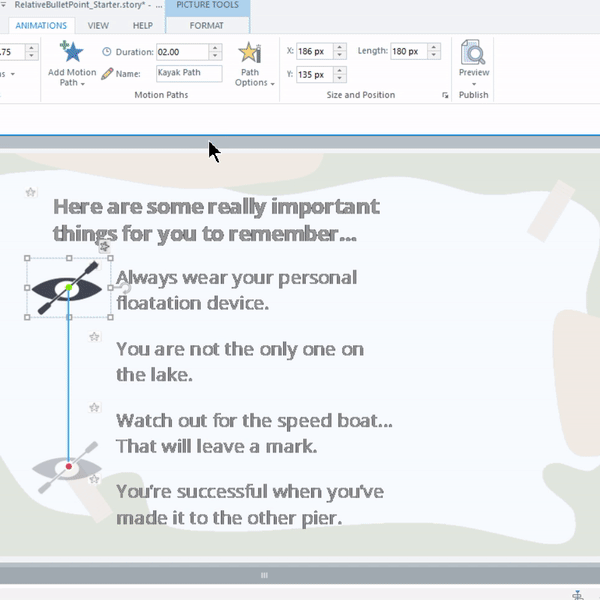The width and height of the screenshot is (600, 600).
Task: Select the text 'You are not the only one on the lake.'
Action: point(240,362)
